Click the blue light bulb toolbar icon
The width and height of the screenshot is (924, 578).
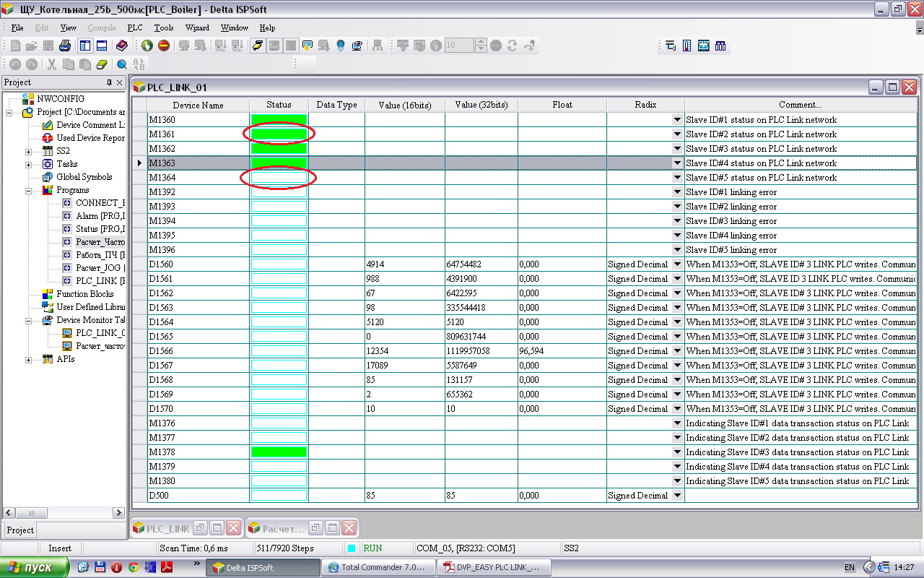tap(341, 46)
